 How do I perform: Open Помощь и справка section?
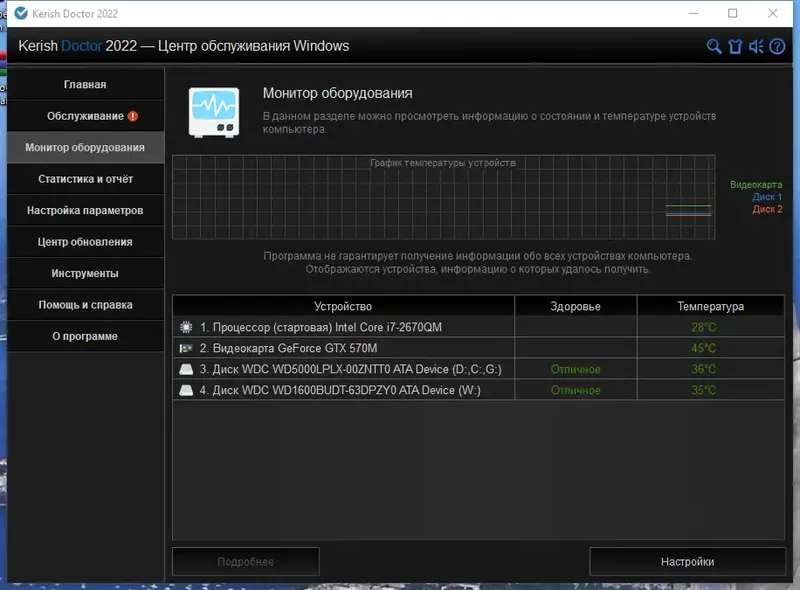point(85,305)
